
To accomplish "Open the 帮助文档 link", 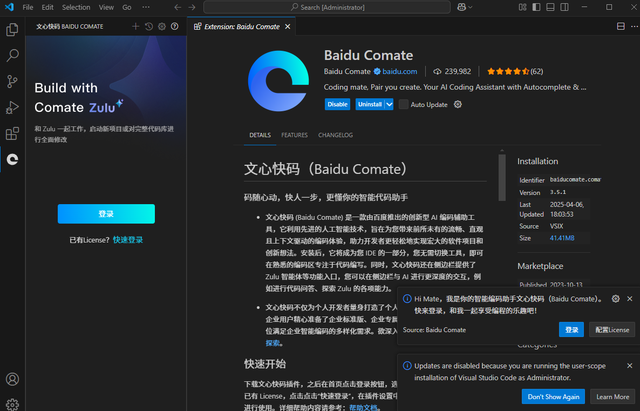I will [x=363, y=407].
